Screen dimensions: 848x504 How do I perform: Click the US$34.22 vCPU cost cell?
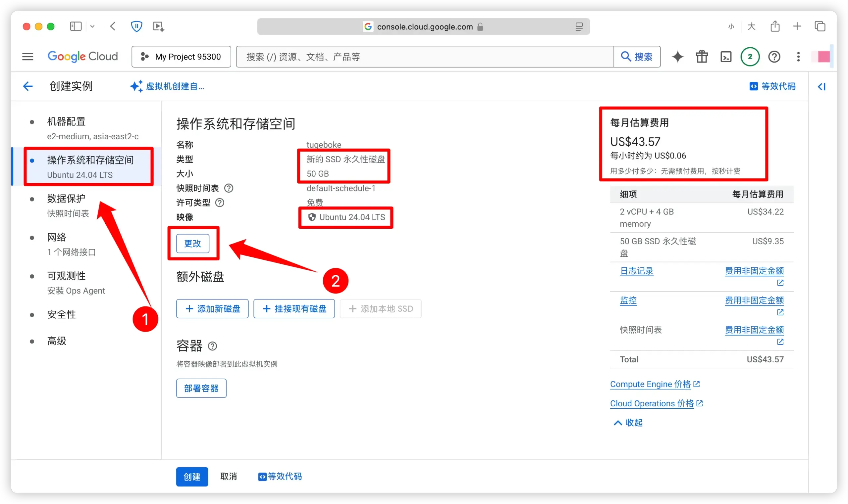coord(766,211)
